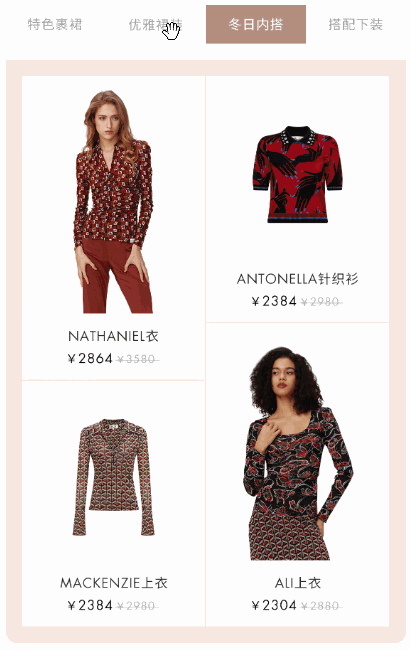410x650 pixels.
Task: Switch to the 特色裹裙 tab
Action: (x=55, y=24)
